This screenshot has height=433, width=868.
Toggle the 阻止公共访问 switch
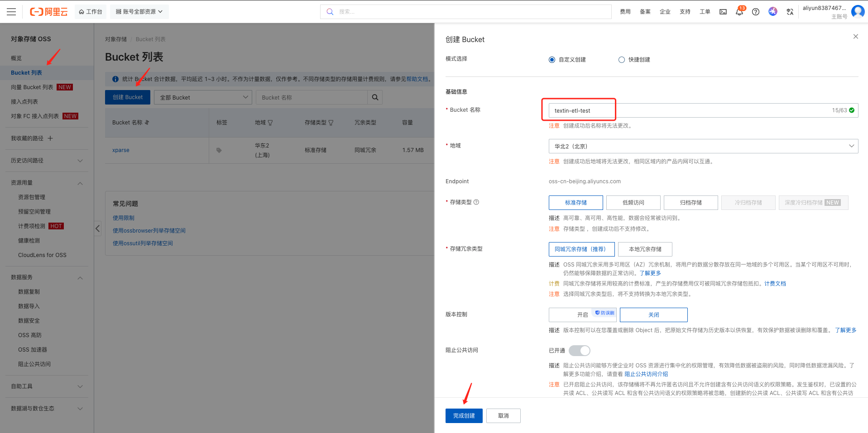coord(580,351)
